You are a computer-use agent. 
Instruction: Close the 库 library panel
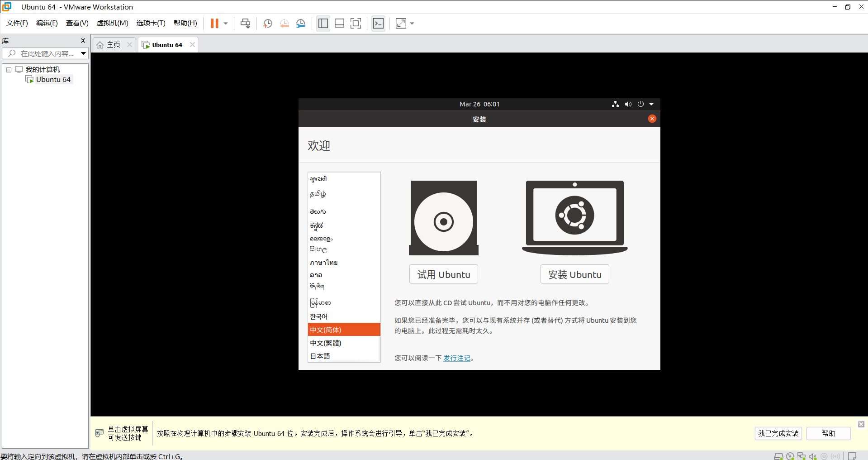pos(83,41)
